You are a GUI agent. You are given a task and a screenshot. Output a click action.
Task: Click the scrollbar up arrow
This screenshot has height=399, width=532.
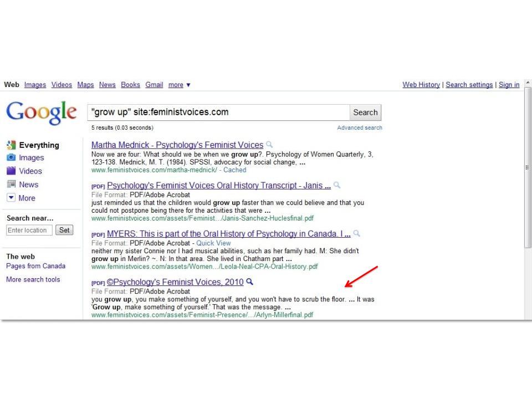pyautogui.click(x=528, y=83)
